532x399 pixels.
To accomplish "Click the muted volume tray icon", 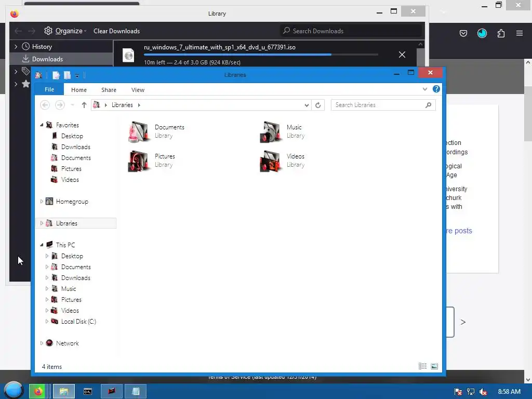I will pos(483,392).
